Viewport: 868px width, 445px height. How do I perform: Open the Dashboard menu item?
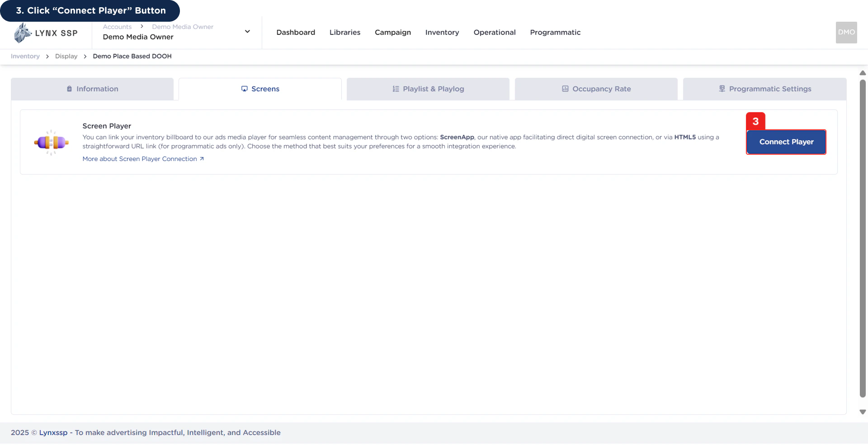pyautogui.click(x=295, y=32)
